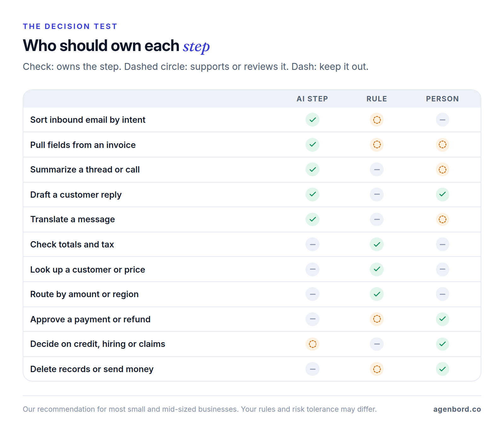
Task: Click Person check for Decide on credit row
Action: click(x=443, y=344)
